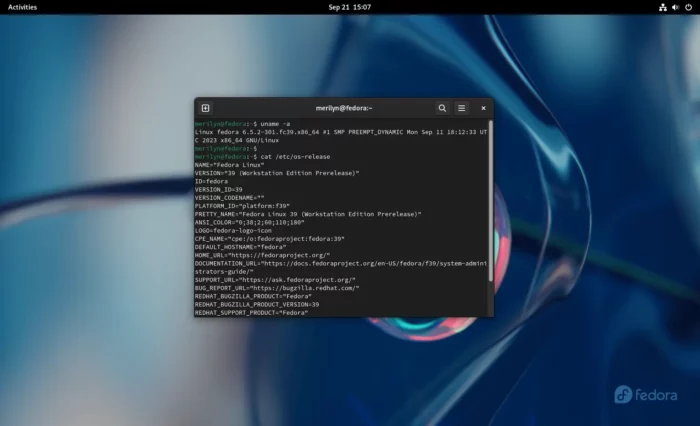Viewport: 700px width, 426px height.
Task: Click the empty prompt line below uname output
Action: click(x=226, y=148)
